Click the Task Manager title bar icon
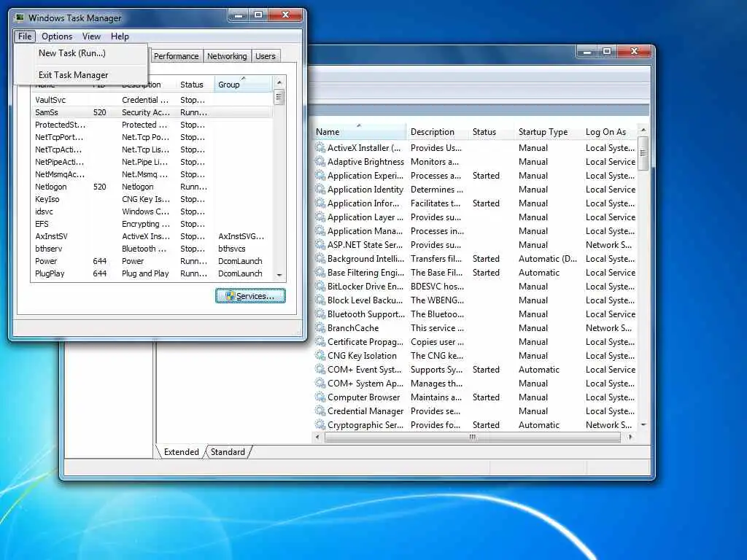The width and height of the screenshot is (747, 560). click(20, 17)
